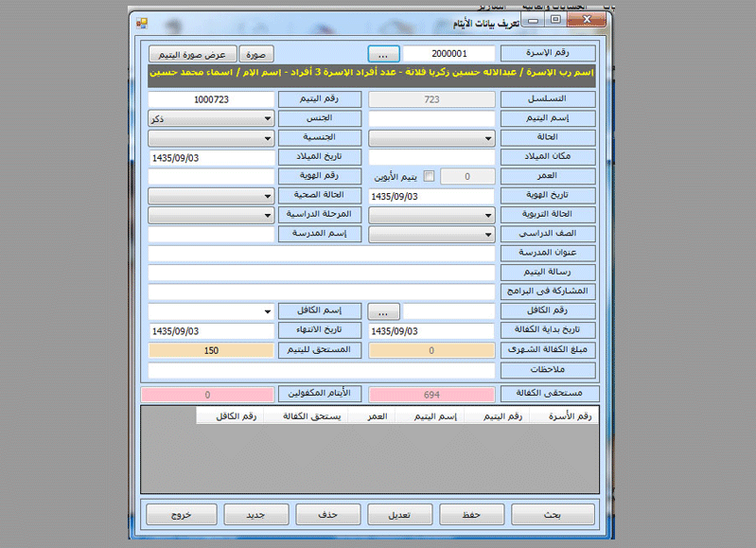Viewport: 756px width, 548px height.
Task: Open the الصف الدراسي dropdown
Action: click(x=431, y=235)
